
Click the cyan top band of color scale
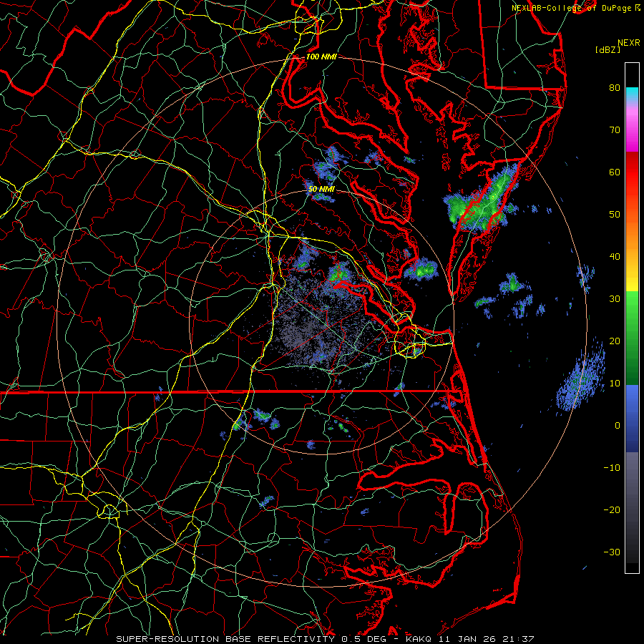(x=632, y=94)
